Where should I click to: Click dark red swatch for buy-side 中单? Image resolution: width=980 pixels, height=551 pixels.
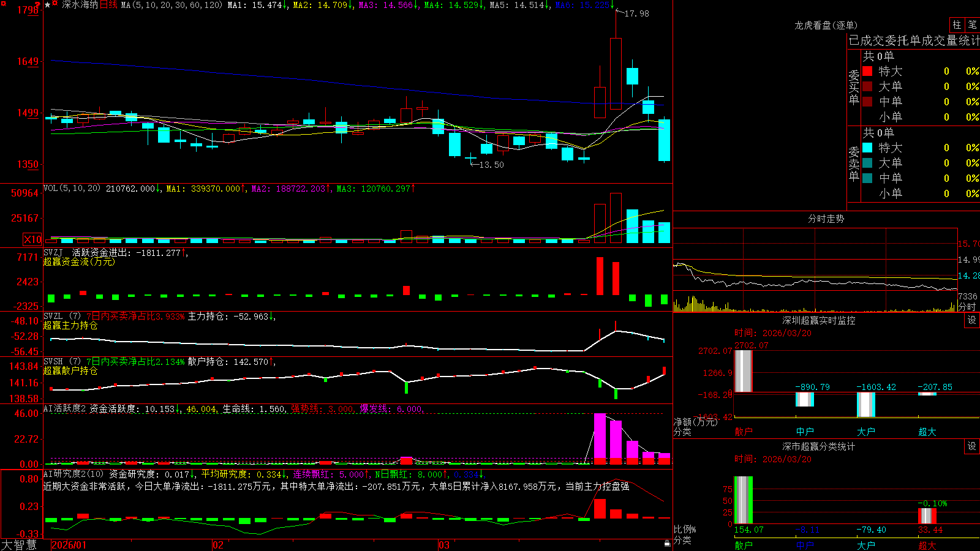tap(867, 102)
